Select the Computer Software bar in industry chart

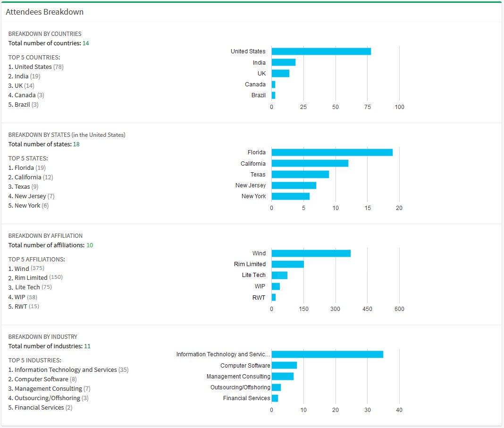click(284, 365)
